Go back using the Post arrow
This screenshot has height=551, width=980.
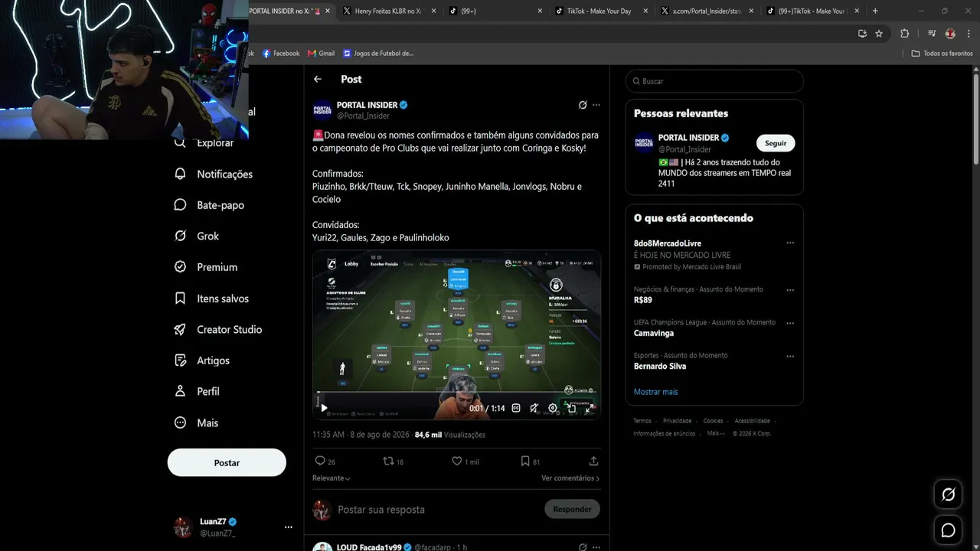coord(318,79)
